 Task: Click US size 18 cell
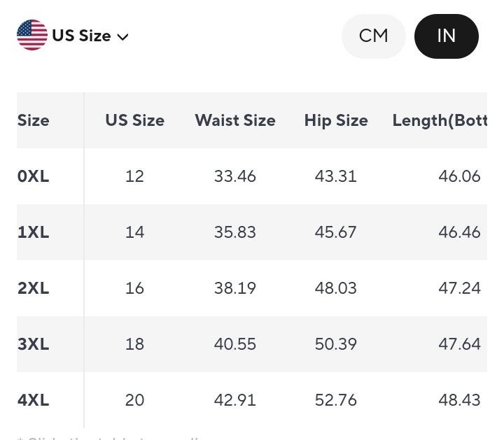pyautogui.click(x=134, y=344)
